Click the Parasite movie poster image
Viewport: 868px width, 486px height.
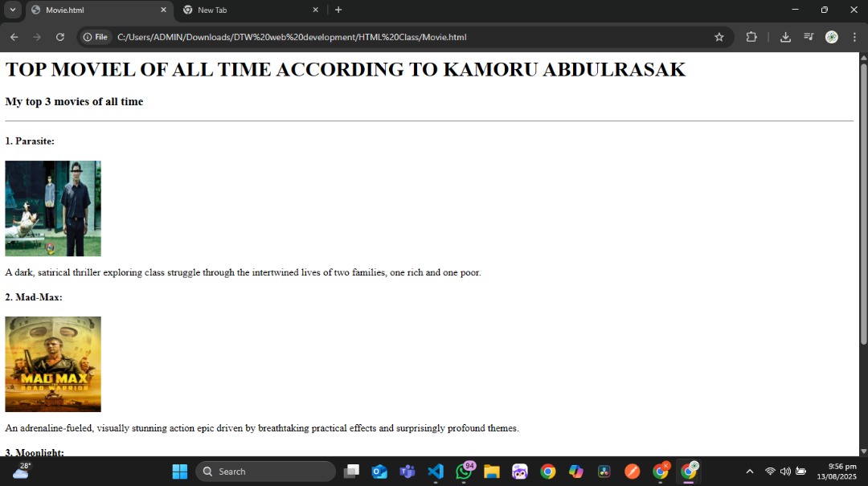pyautogui.click(x=53, y=209)
